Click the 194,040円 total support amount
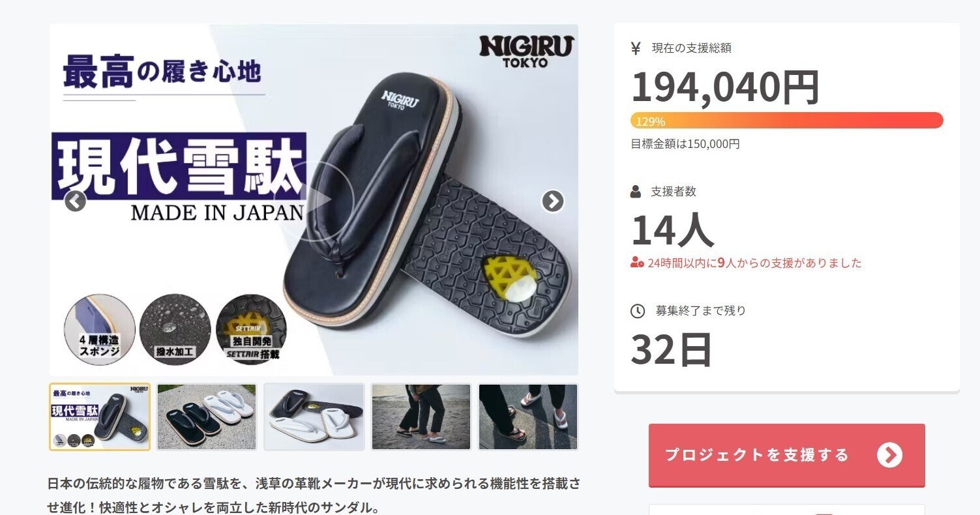Image resolution: width=980 pixels, height=515 pixels. point(725,87)
